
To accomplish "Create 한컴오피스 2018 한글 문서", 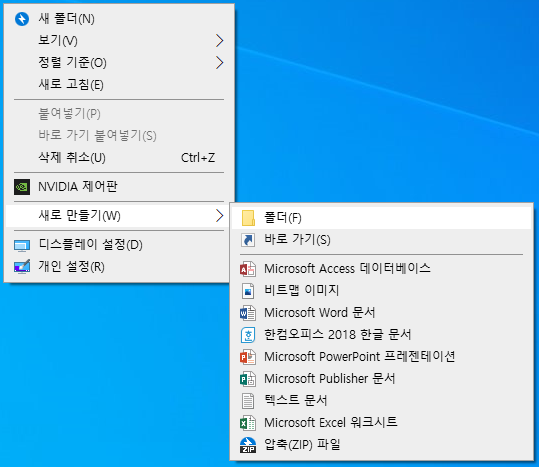I will coord(382,335).
